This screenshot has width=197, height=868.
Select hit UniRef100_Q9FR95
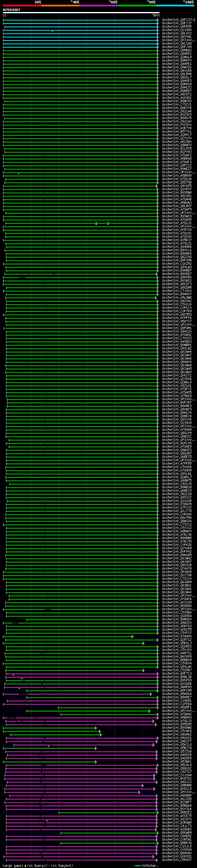click(177, 26)
